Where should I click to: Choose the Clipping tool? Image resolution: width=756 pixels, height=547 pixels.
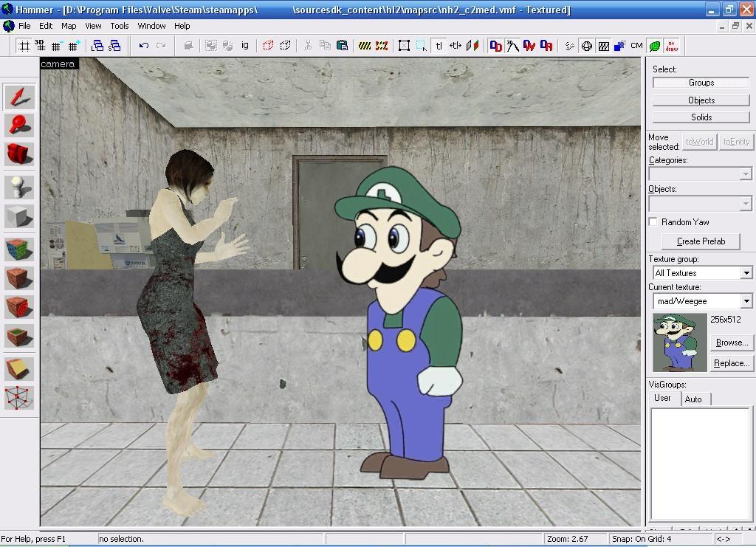(x=19, y=368)
